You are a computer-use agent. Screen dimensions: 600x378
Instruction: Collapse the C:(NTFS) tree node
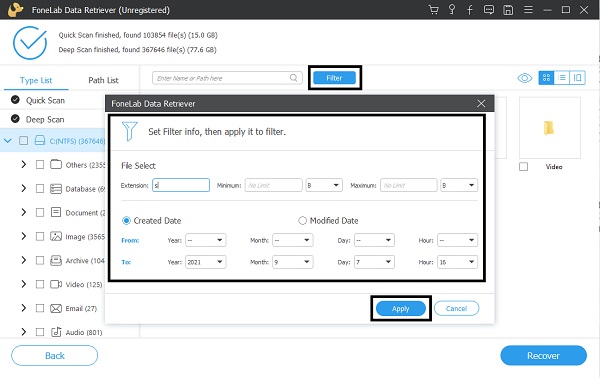8,141
